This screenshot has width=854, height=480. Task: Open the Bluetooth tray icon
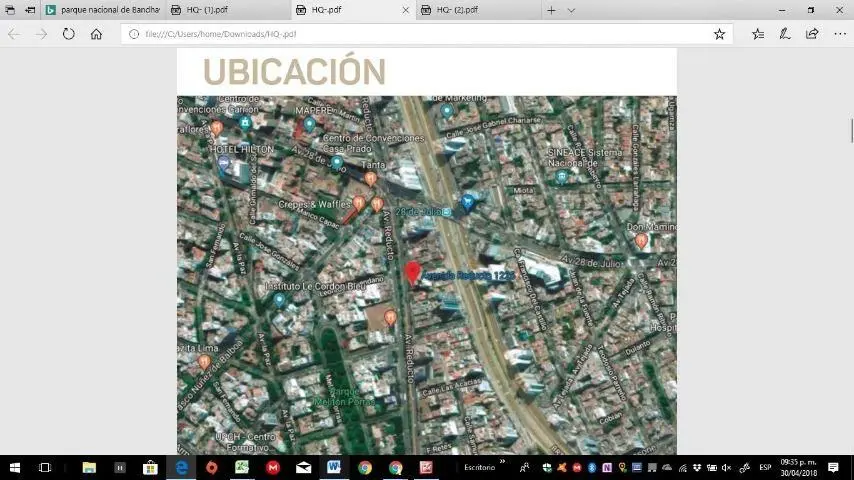pyautogui.click(x=591, y=467)
